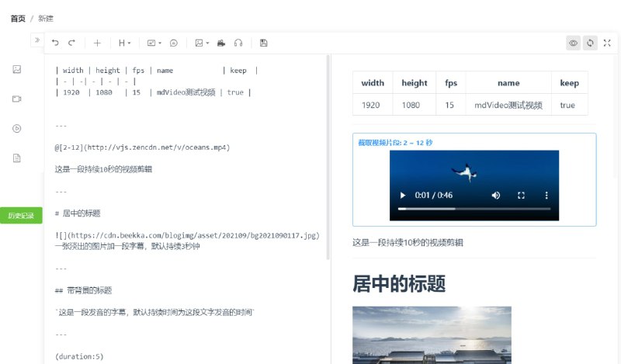Image resolution: width=621 pixels, height=364 pixels.
Task: Expand the sidebar with double-chevron
Action: tap(37, 40)
